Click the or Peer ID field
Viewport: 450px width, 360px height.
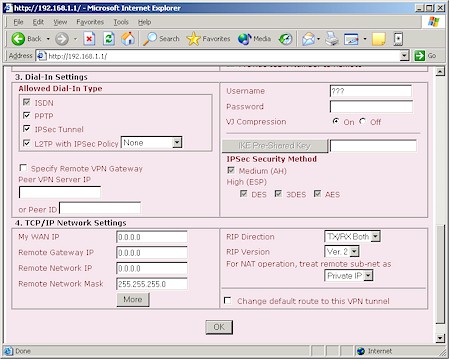point(100,208)
